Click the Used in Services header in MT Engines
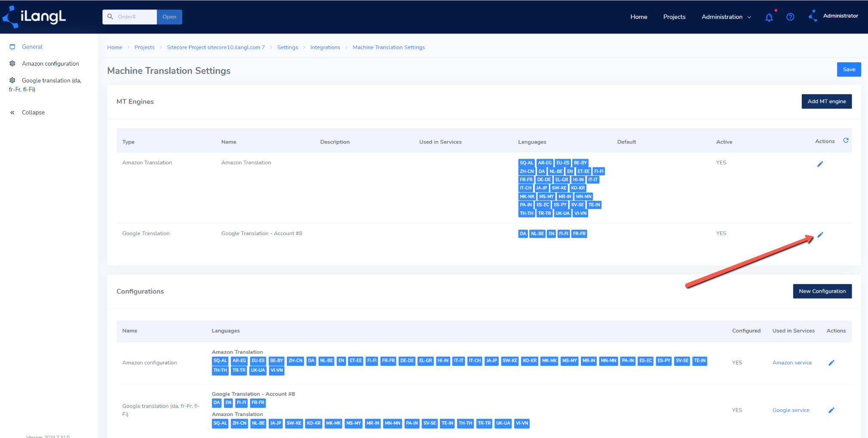Viewport: 868px width, 438px height. 440,142
